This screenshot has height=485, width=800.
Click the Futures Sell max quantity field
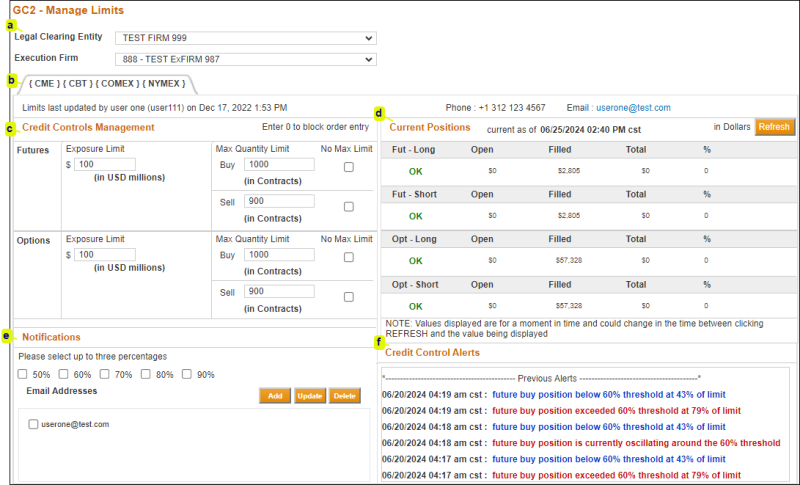[x=279, y=201]
